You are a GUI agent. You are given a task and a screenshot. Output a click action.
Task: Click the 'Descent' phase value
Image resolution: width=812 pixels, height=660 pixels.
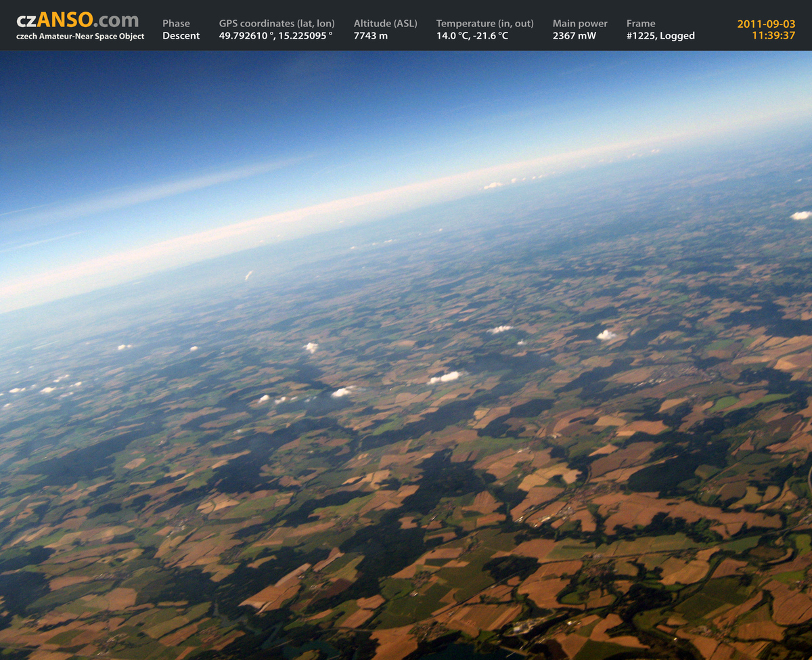coord(181,36)
